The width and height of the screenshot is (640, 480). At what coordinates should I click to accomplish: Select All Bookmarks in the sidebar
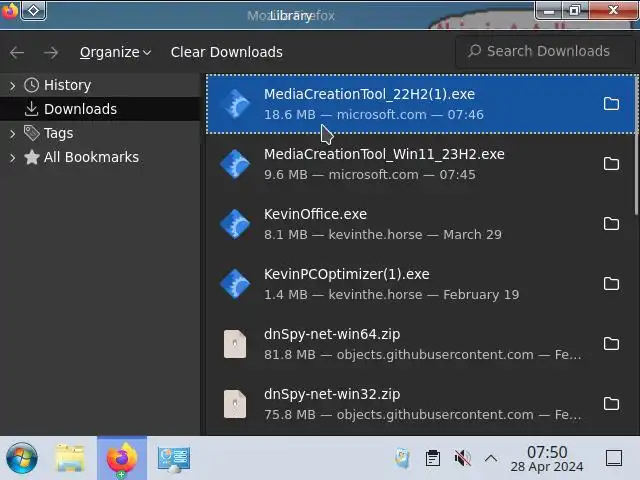(91, 157)
